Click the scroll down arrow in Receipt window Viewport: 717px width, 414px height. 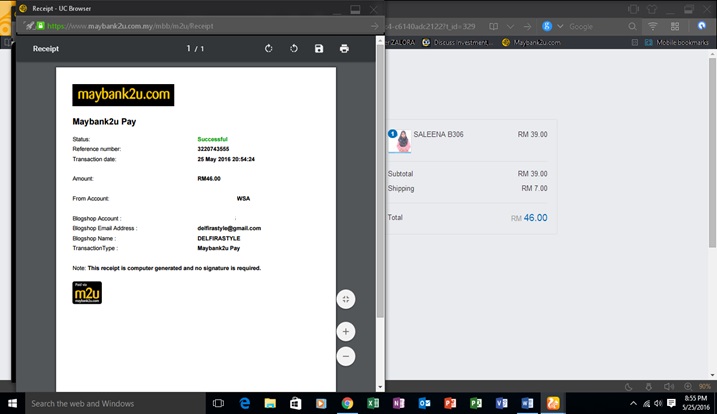380,387
